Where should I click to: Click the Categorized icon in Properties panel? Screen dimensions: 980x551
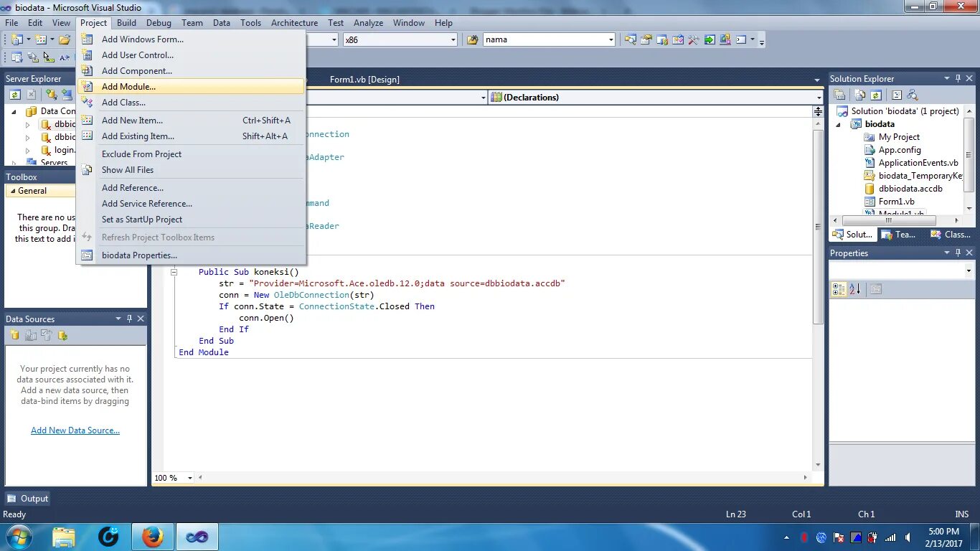point(839,289)
